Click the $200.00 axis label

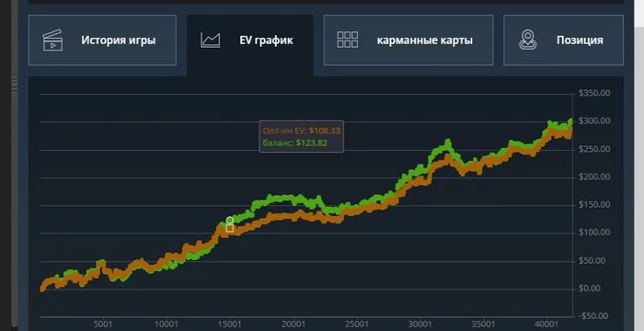click(594, 177)
